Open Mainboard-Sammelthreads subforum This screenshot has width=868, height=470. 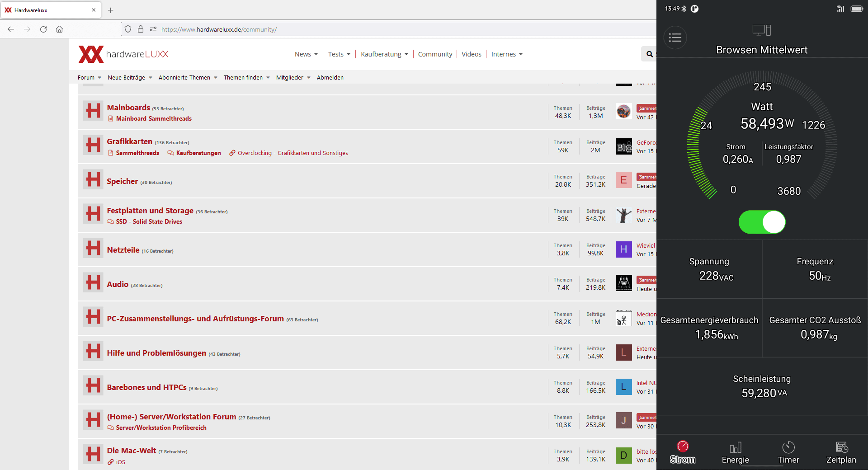[154, 119]
